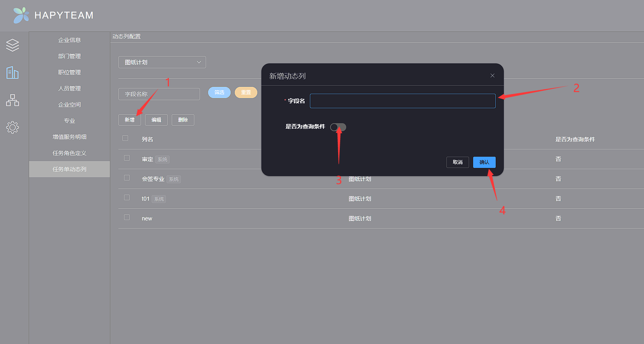This screenshot has width=644, height=344.
Task: Check the 审定 row checkbox
Action: pyautogui.click(x=127, y=158)
